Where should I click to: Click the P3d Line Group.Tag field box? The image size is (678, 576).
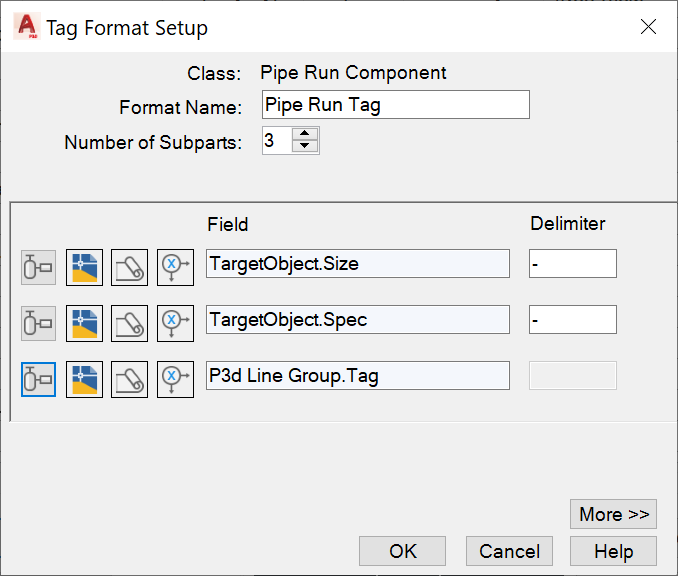pos(358,375)
